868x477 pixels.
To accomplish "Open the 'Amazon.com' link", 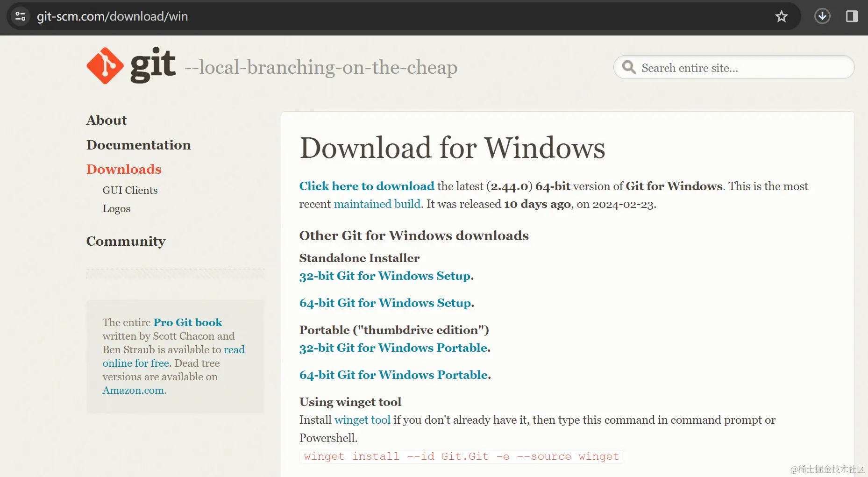I will (x=133, y=391).
